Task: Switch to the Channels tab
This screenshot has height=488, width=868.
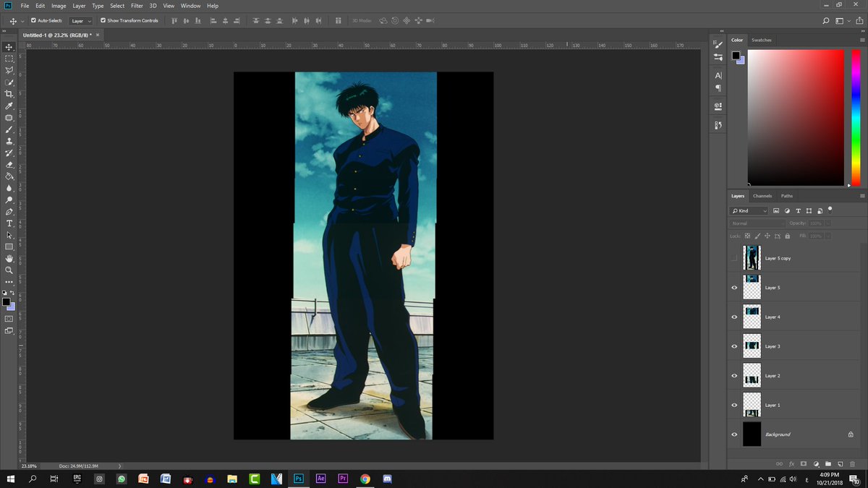Action: pos(762,196)
